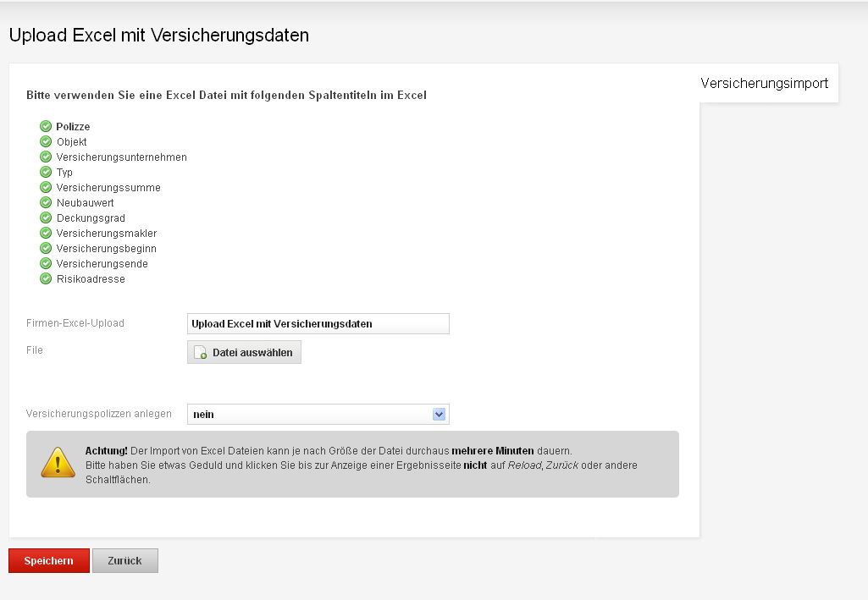Click the yellow warning triangle icon
Screen dimensions: 868x600
tap(58, 463)
